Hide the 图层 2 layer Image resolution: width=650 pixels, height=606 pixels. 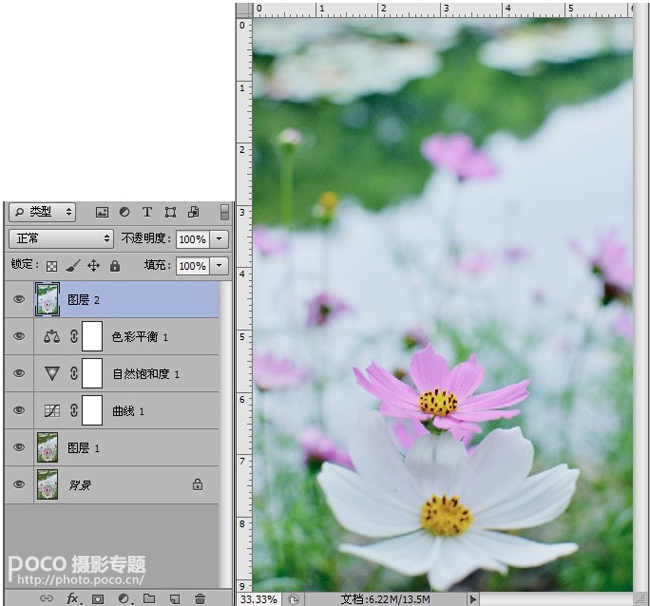pos(19,299)
